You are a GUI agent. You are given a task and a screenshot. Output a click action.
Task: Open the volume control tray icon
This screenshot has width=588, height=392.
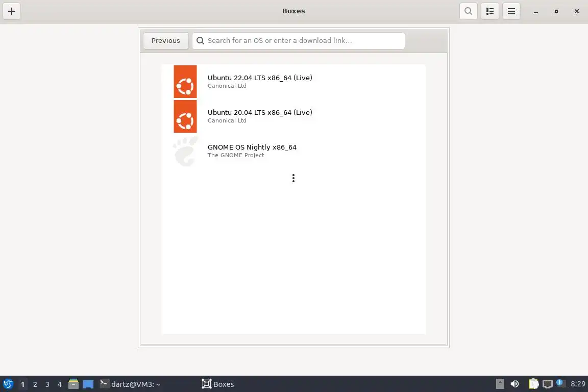[x=514, y=384]
